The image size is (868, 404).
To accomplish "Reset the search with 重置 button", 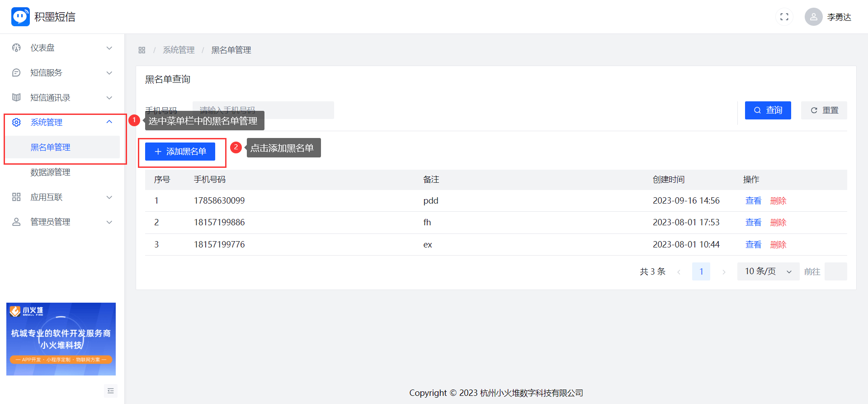I will pos(824,110).
